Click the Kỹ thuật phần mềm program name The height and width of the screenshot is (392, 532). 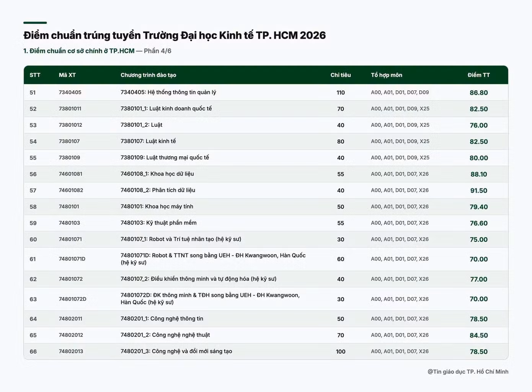[158, 223]
